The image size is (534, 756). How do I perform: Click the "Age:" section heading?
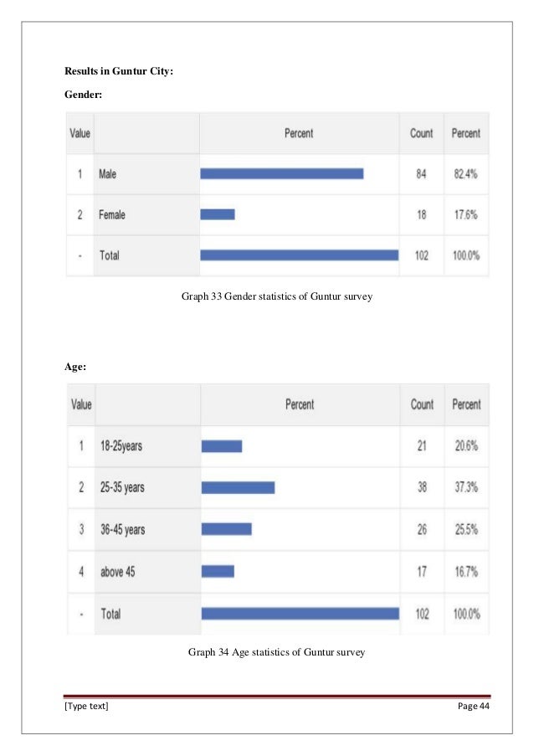[x=76, y=365]
